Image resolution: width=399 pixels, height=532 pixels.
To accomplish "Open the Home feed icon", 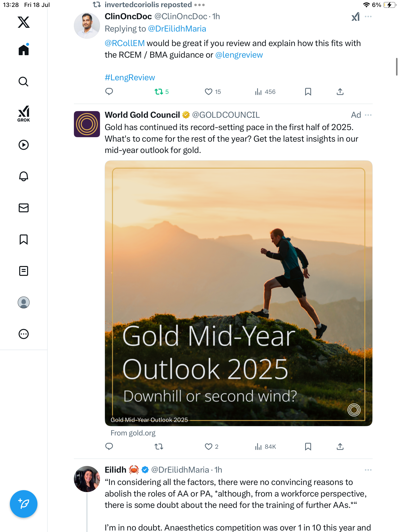I will (x=24, y=50).
